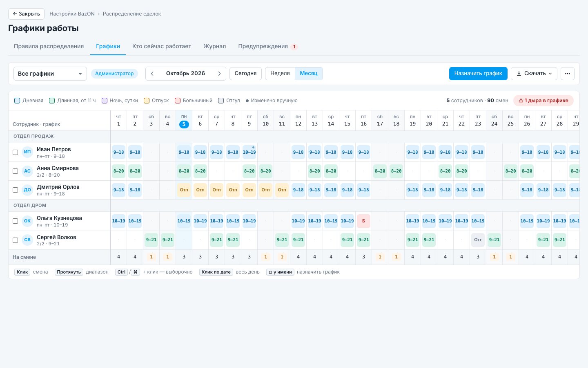
Task: Click the Б sick-leave cell for Ольга Кузнецова
Action: tap(363, 221)
